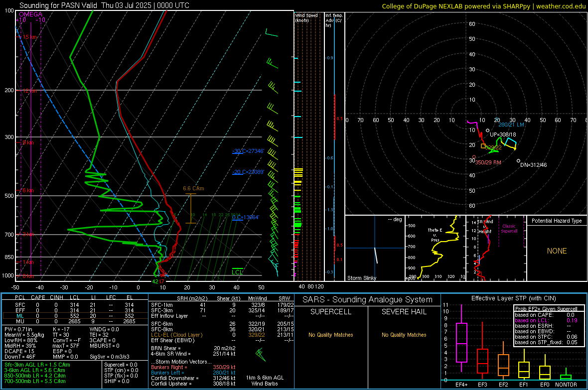Click the STP (cin) = 0.0 value
This screenshot has width=588, height=390.
pyautogui.click(x=121, y=370)
